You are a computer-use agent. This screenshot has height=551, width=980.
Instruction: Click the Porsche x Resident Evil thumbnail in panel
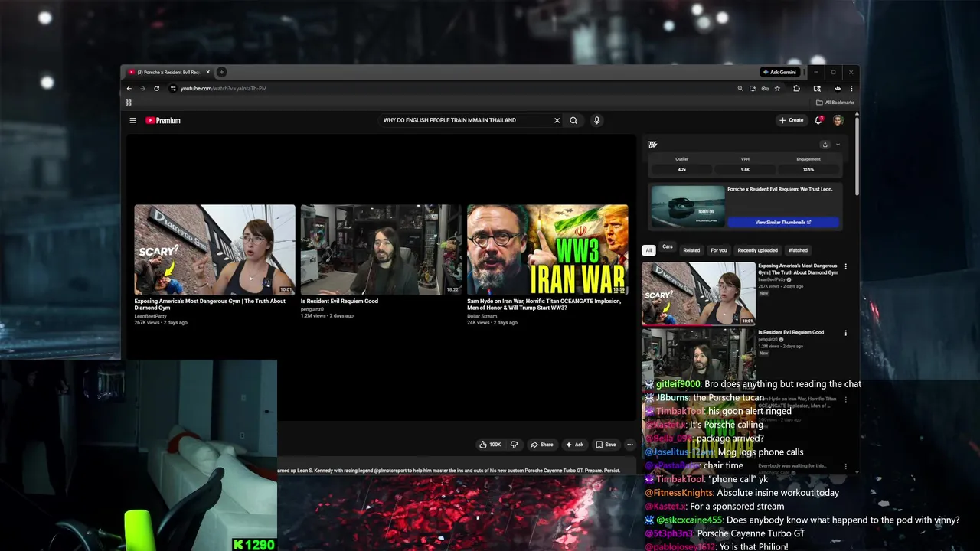688,206
